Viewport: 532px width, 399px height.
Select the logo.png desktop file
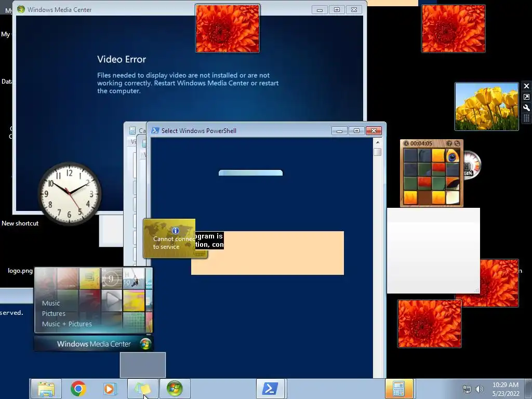pyautogui.click(x=20, y=271)
